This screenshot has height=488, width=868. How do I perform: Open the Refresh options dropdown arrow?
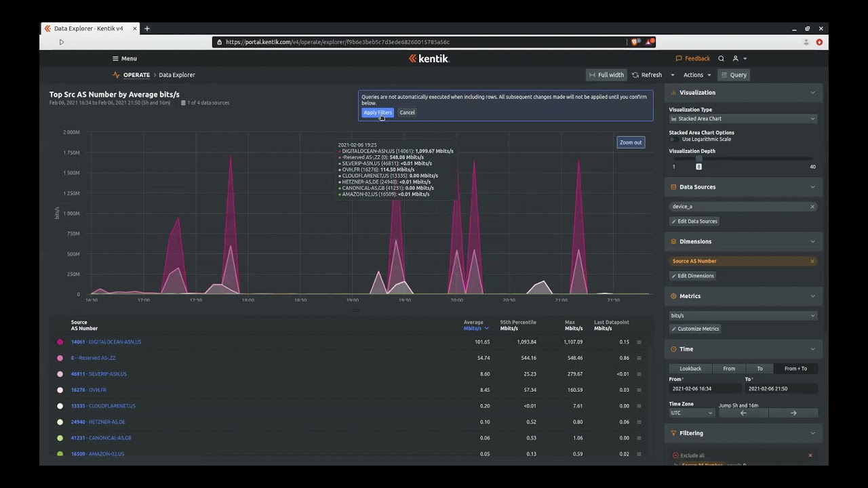[672, 75]
